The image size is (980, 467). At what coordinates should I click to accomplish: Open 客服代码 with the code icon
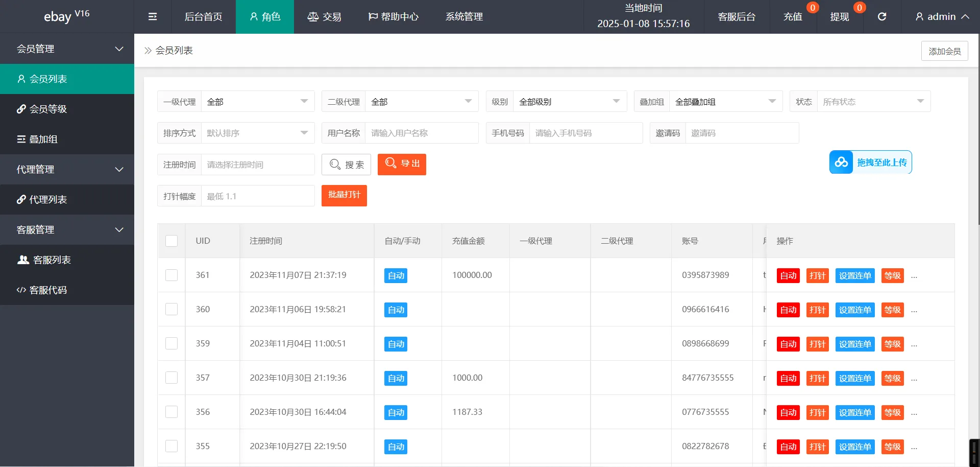[21, 290]
